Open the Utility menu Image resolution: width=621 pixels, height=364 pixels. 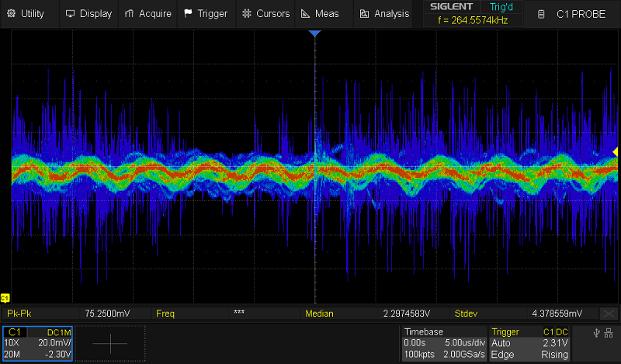click(26, 13)
